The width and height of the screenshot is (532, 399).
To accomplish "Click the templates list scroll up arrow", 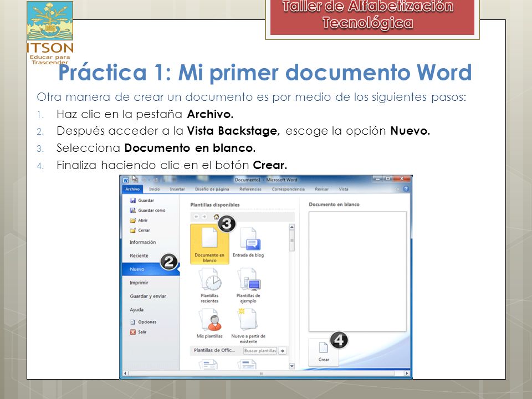I will point(292,227).
